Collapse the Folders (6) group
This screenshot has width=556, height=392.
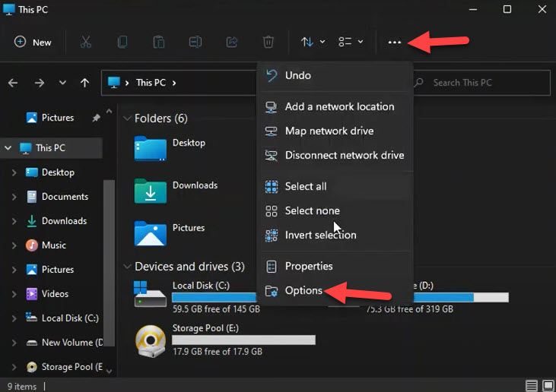point(127,119)
